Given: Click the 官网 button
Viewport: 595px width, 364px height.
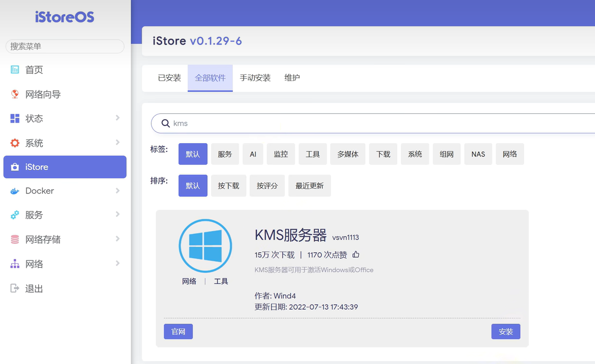Looking at the screenshot, I should pos(178,332).
